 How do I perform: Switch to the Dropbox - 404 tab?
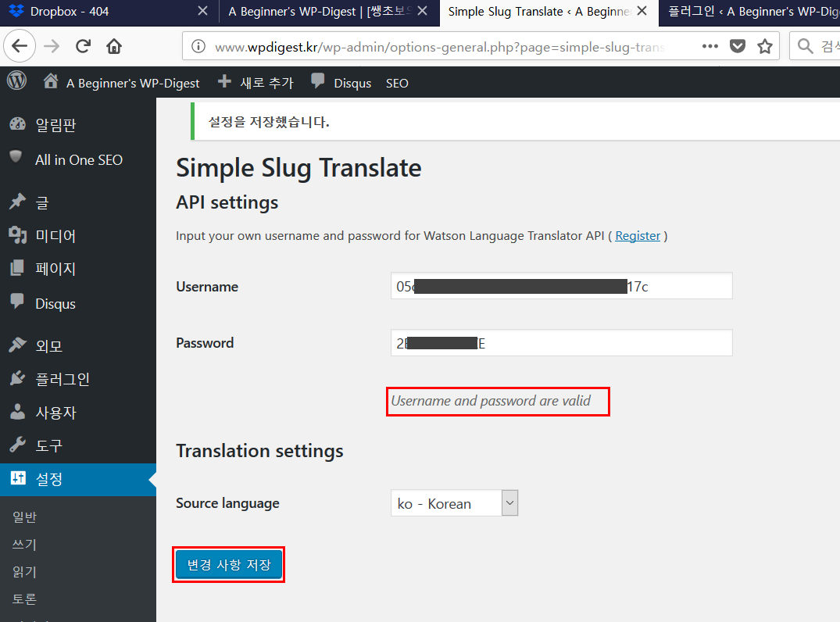109,11
